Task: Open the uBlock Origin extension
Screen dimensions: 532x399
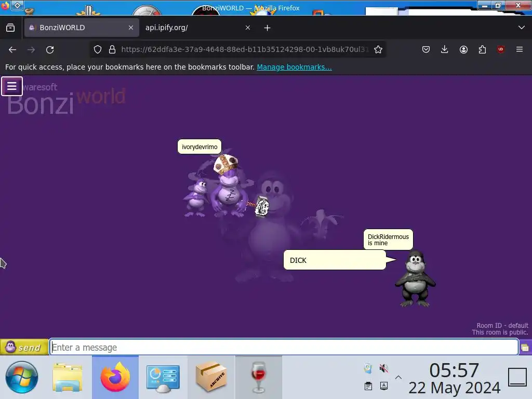Action: pyautogui.click(x=501, y=49)
